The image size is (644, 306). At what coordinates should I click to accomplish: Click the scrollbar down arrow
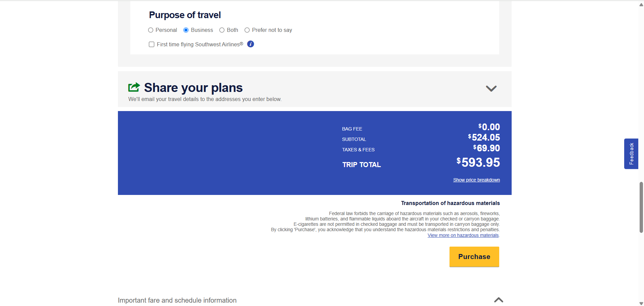641,303
